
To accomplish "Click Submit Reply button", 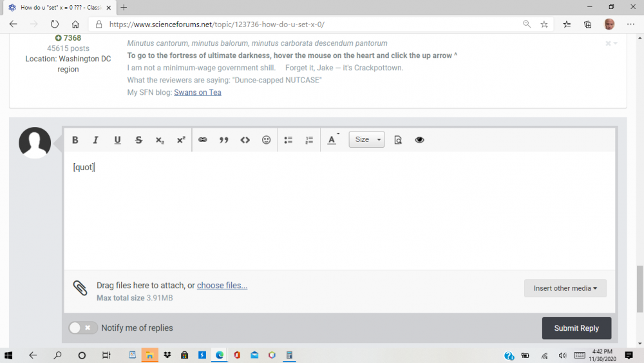I will click(576, 328).
